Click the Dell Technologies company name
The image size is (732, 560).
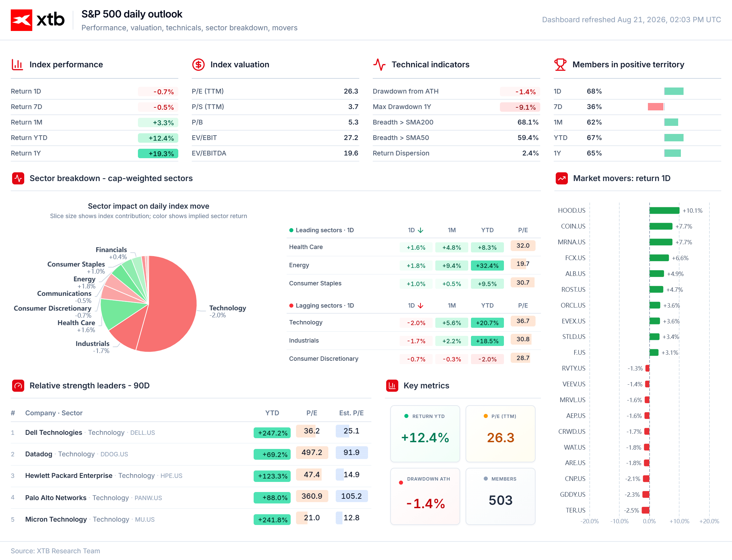pos(53,432)
